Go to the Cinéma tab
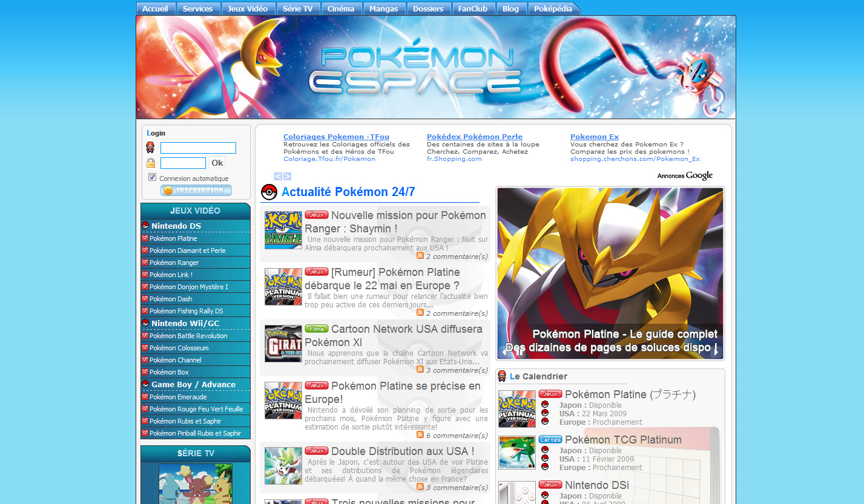This screenshot has height=504, width=864. click(341, 8)
